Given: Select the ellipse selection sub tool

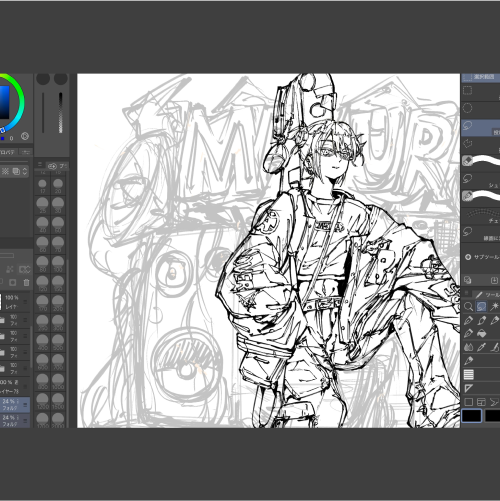Looking at the screenshot, I should [x=468, y=108].
